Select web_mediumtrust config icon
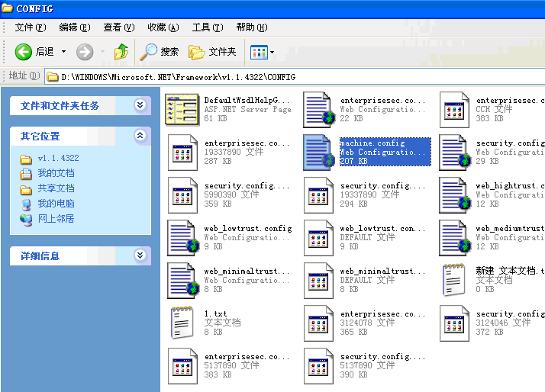 click(455, 238)
